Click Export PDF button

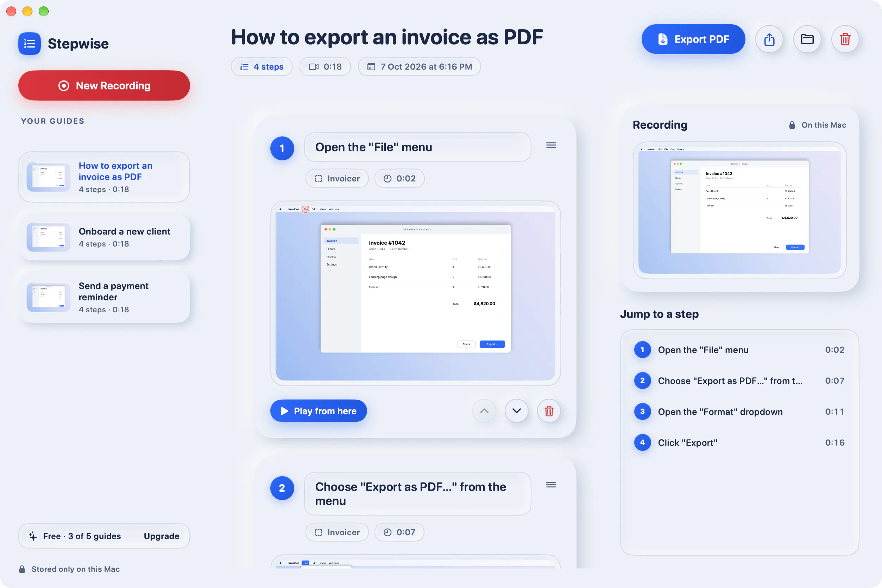(693, 39)
